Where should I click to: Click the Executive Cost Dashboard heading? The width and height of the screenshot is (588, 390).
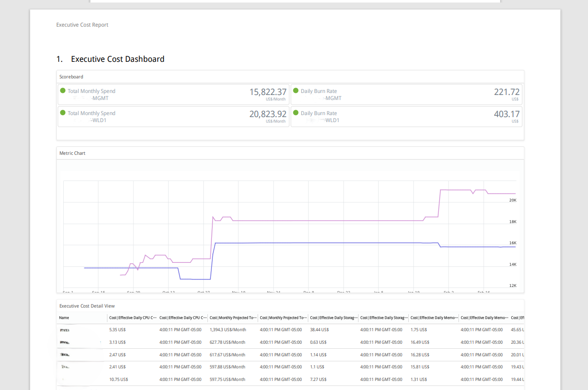(x=117, y=59)
